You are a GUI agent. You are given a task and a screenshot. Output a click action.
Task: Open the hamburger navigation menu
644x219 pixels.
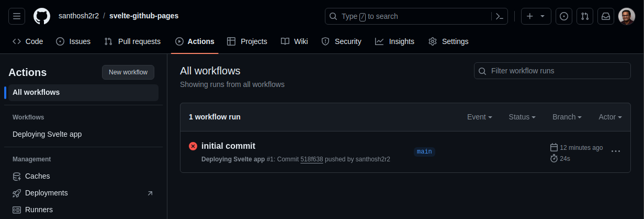(17, 16)
